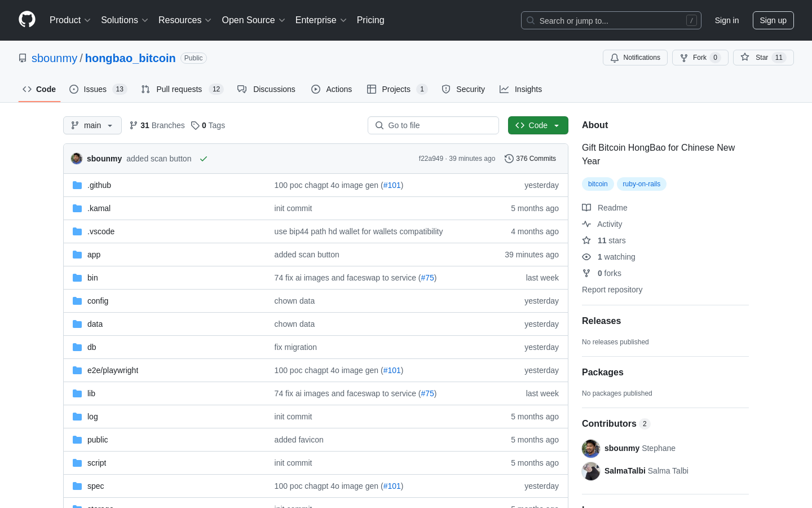Click the .vscode folder icon
The width and height of the screenshot is (812, 508).
[77, 231]
